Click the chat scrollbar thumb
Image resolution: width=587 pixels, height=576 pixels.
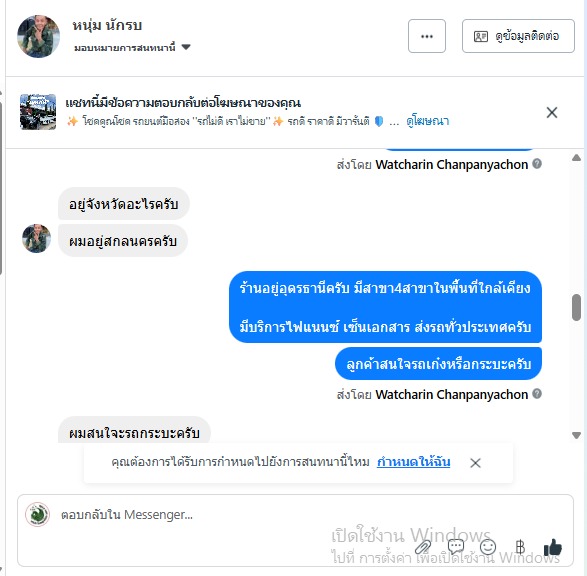(x=577, y=307)
